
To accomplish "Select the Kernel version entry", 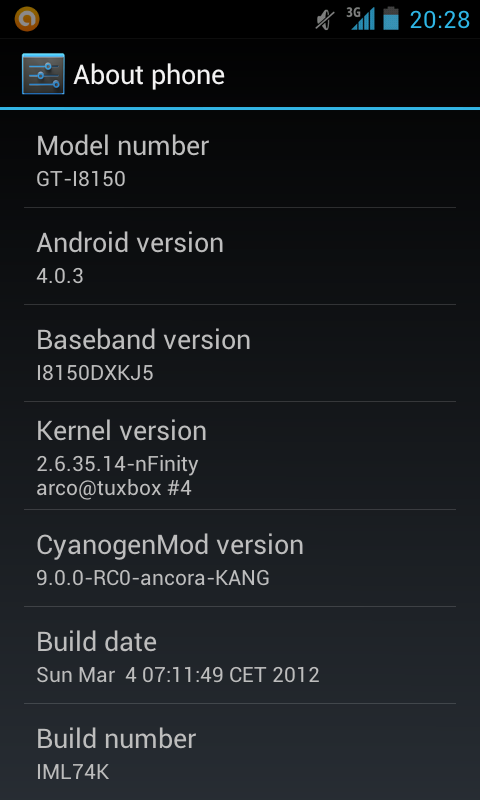I will click(x=240, y=456).
